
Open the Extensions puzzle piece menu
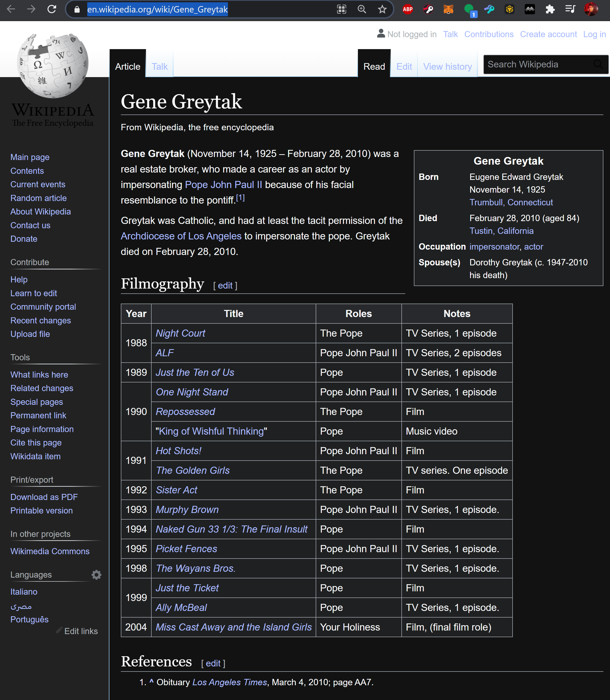(550, 9)
